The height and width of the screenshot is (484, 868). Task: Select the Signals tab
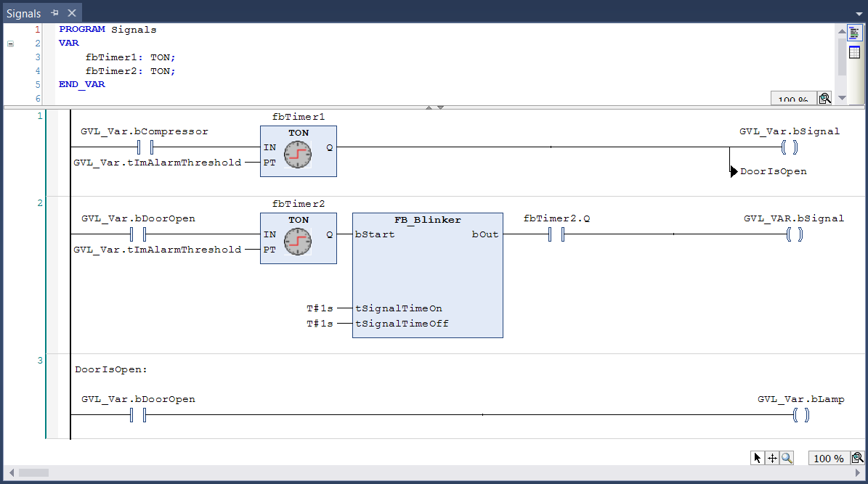[x=23, y=13]
